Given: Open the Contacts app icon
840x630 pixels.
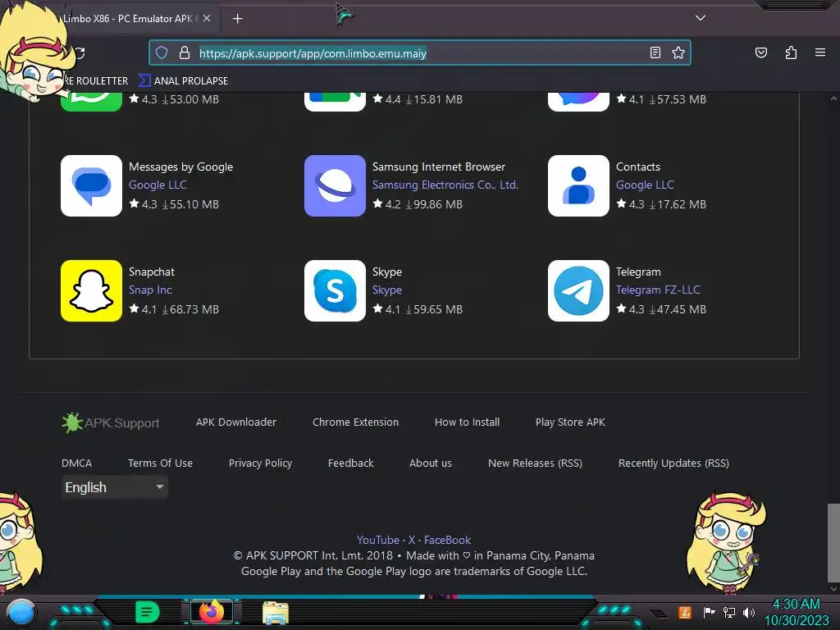Looking at the screenshot, I should [x=578, y=185].
